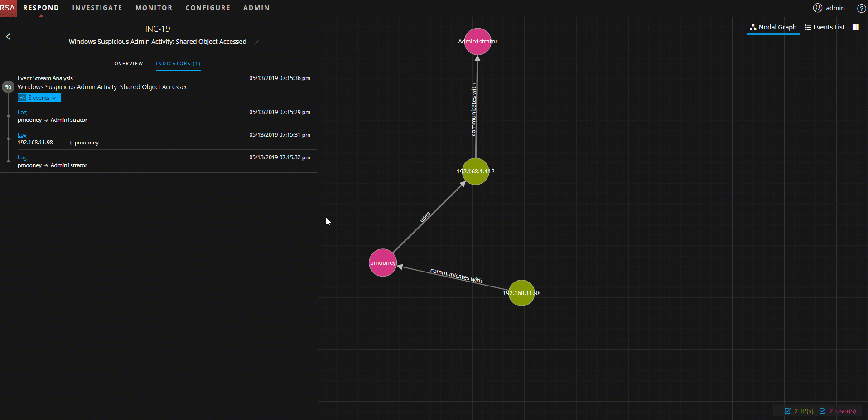Image resolution: width=868 pixels, height=420 pixels.
Task: Click the pencil icon to edit incident title
Action: [x=257, y=42]
